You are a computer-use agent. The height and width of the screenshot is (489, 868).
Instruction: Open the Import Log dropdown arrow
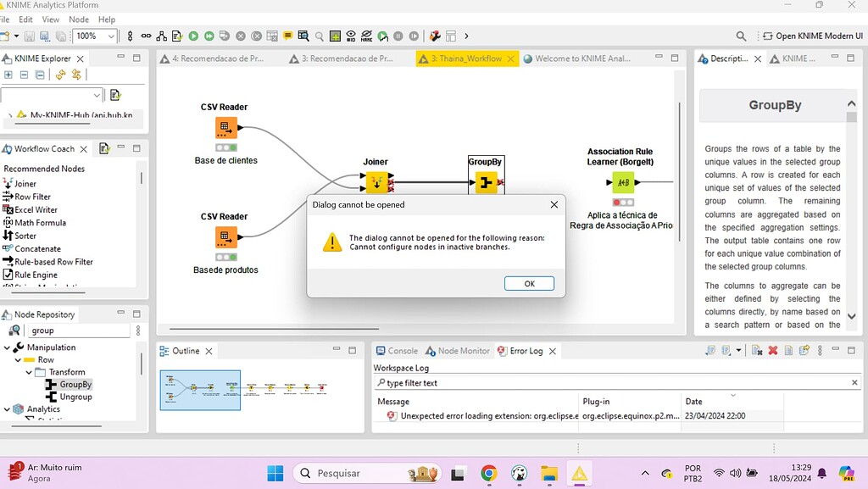pos(738,350)
